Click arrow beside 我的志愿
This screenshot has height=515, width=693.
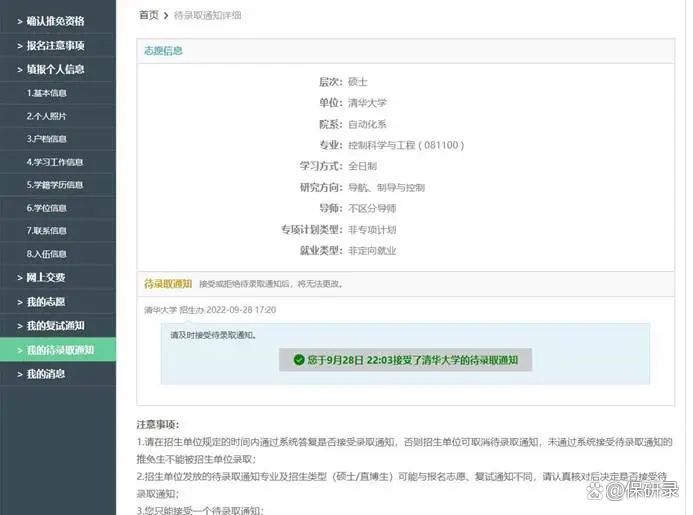pos(20,302)
